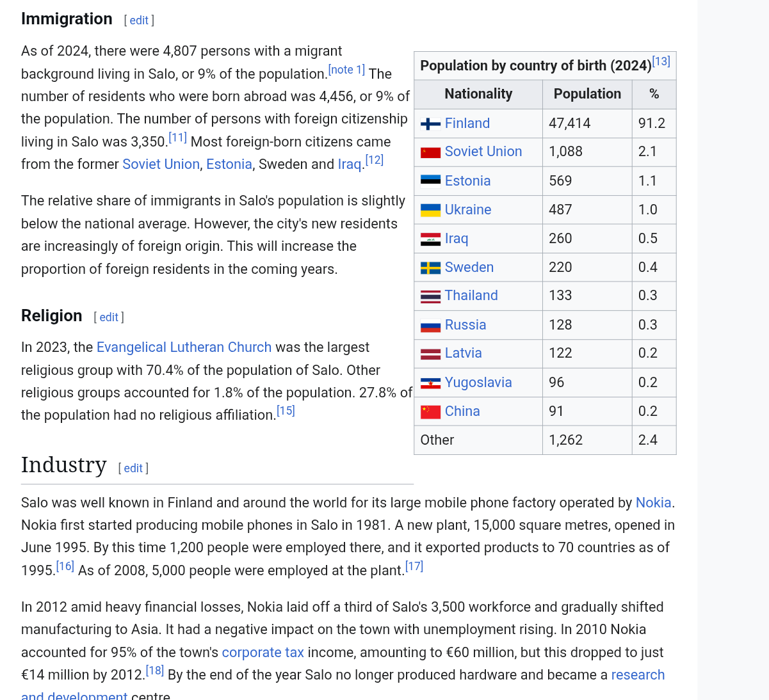Click the Sweden flag icon
Image resolution: width=769 pixels, height=700 pixels.
[x=430, y=268]
